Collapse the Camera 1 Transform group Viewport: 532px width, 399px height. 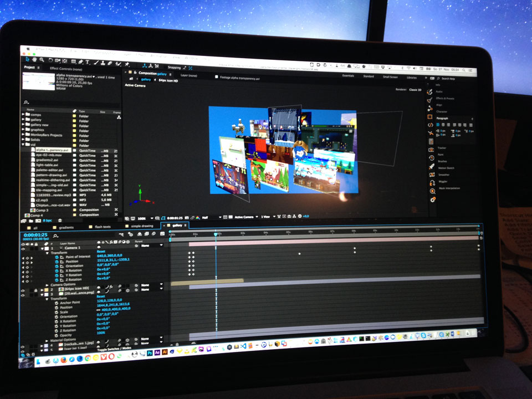47,252
